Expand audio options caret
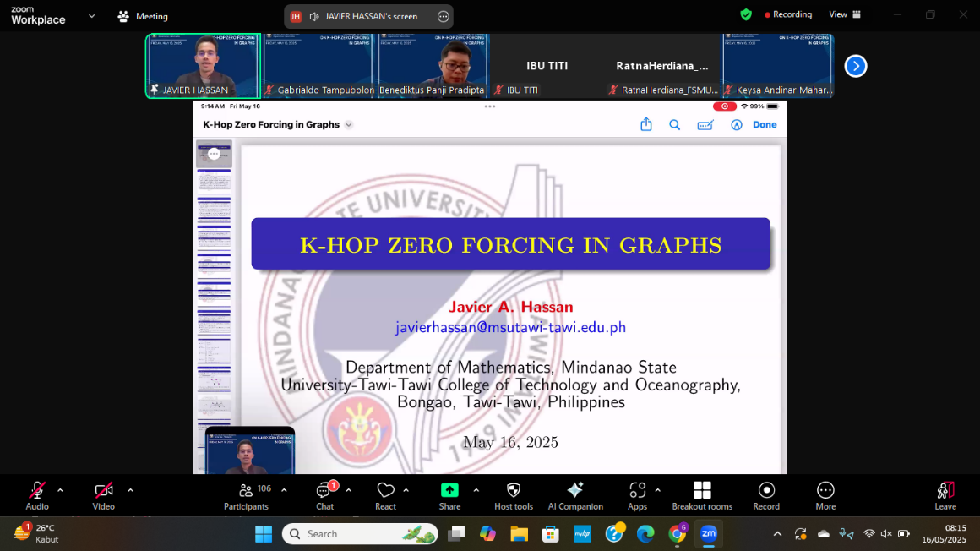This screenshot has height=551, width=980. tap(60, 490)
